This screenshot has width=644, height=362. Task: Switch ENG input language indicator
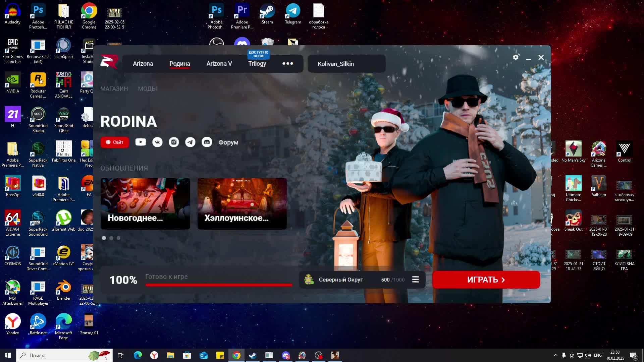tap(598, 355)
